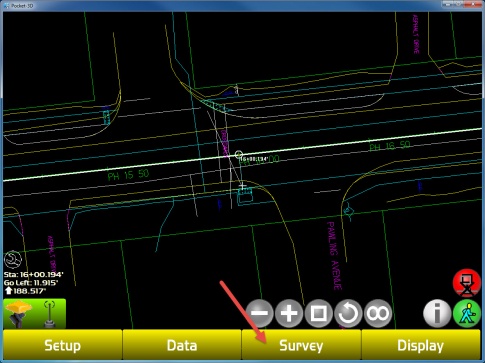
Task: Click the Pawling Avenue street label
Action: pos(335,256)
